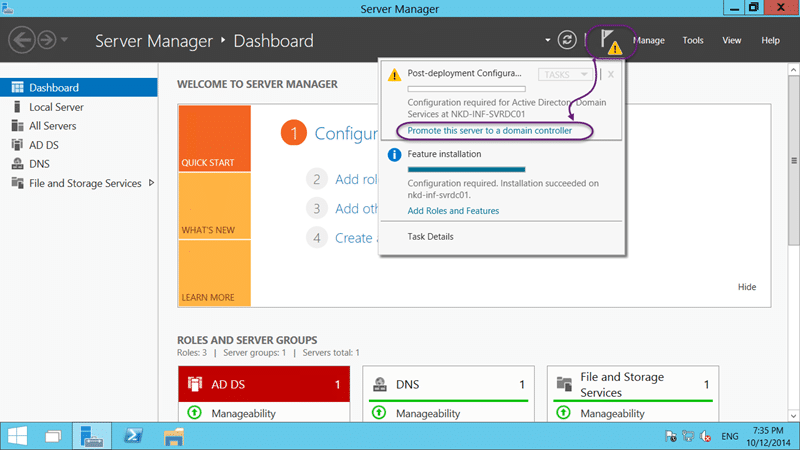The height and width of the screenshot is (450, 800).
Task: Click step 1 Configure this local server
Action: pos(330,133)
